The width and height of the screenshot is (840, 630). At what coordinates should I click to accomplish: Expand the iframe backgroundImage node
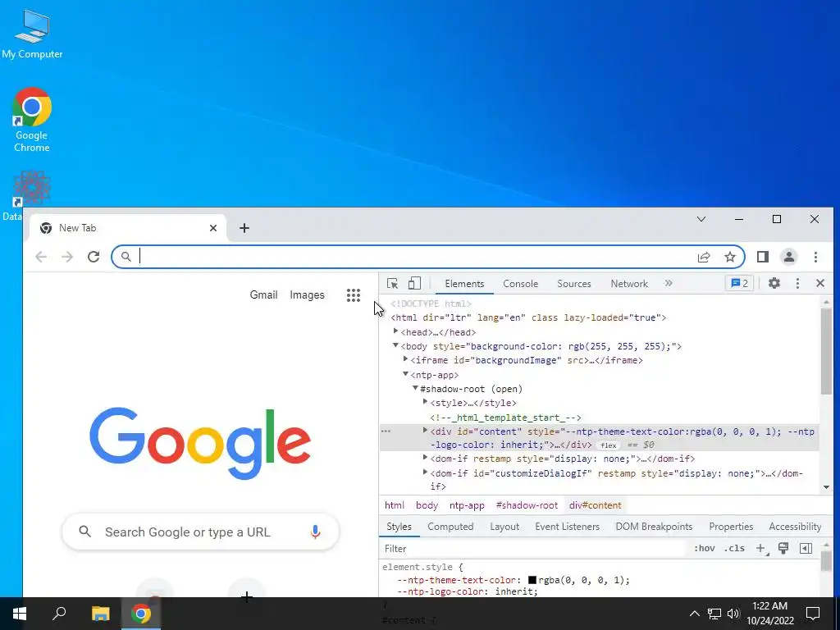[405, 359]
